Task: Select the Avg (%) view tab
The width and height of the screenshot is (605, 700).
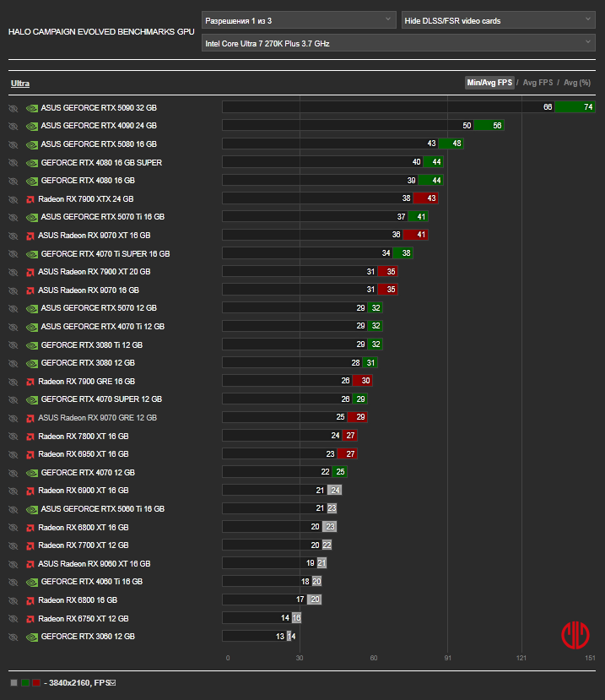Action: coord(577,83)
